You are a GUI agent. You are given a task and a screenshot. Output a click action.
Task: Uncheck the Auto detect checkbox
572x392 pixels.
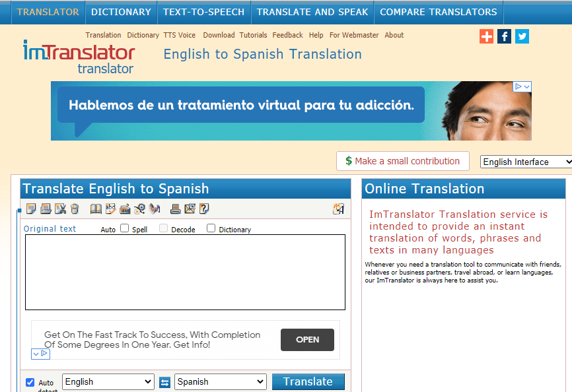pos(30,383)
